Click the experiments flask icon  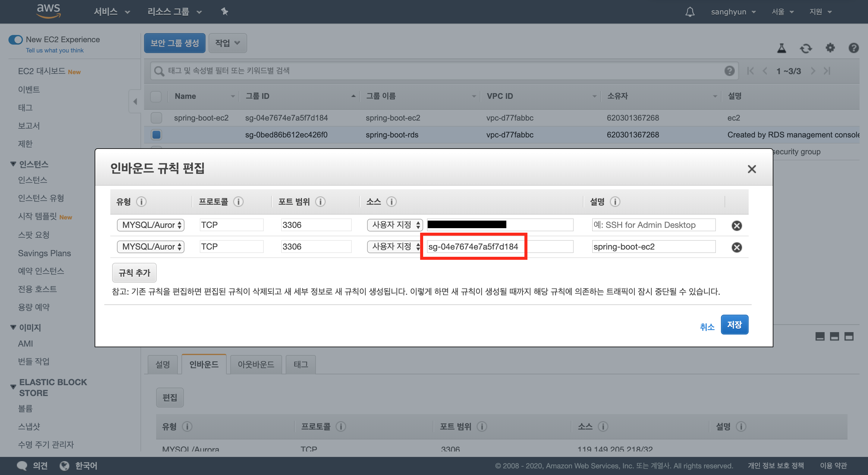782,49
